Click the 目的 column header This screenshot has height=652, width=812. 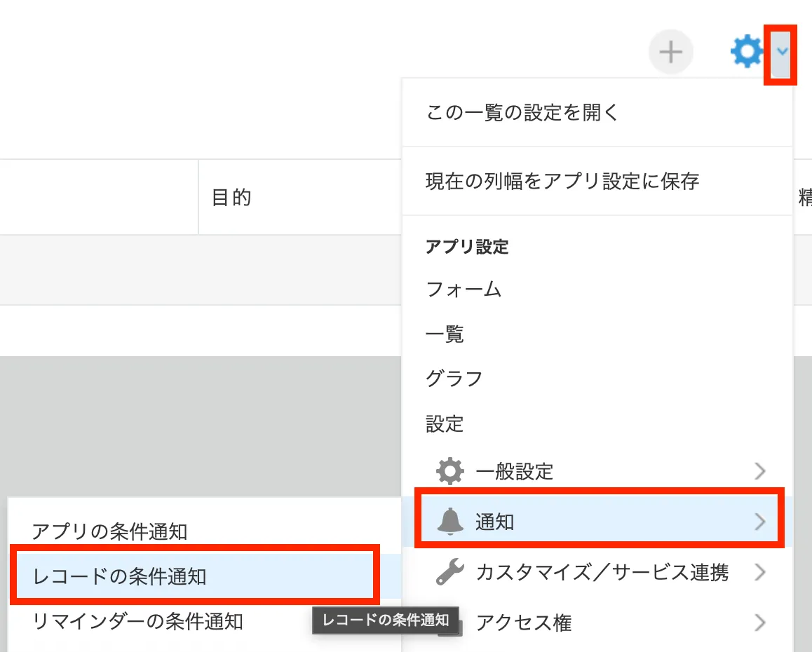pyautogui.click(x=231, y=198)
